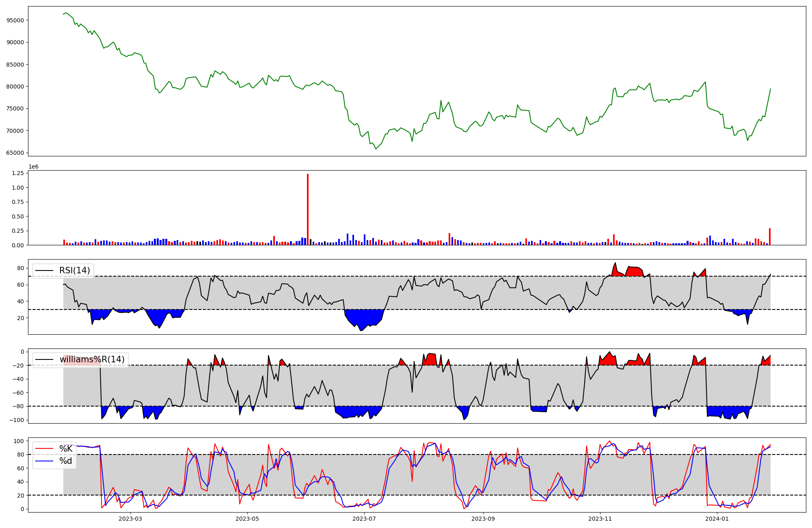
Task: Click the 2023-07 x-axis date label
Action: pyautogui.click(x=364, y=519)
